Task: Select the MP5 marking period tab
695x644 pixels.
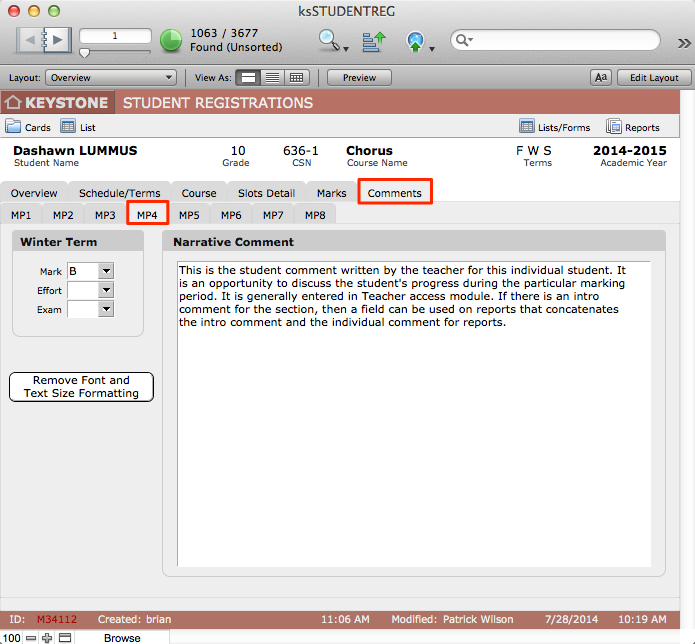Action: tap(189, 215)
